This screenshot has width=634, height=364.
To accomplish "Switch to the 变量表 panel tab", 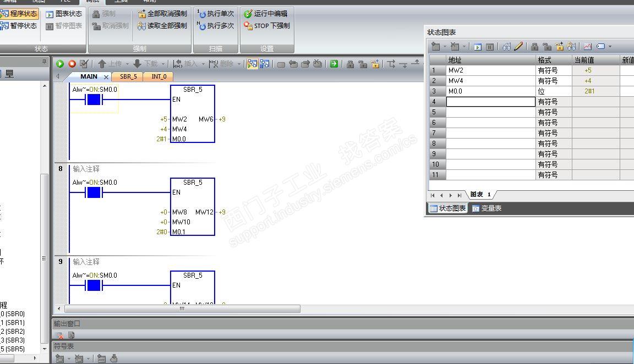I will point(487,208).
